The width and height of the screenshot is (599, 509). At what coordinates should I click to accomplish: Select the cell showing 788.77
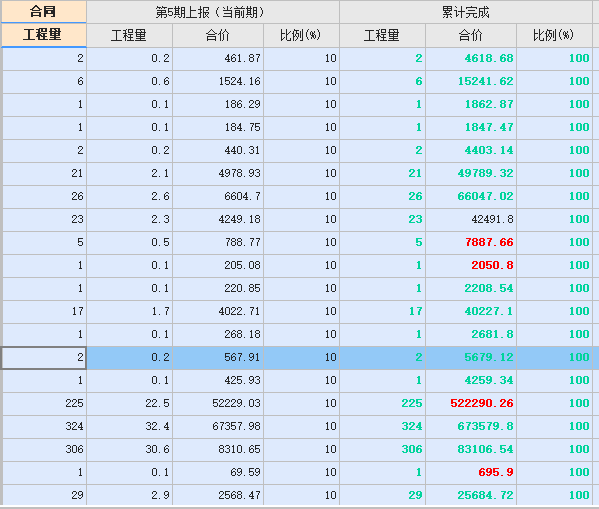coord(218,242)
